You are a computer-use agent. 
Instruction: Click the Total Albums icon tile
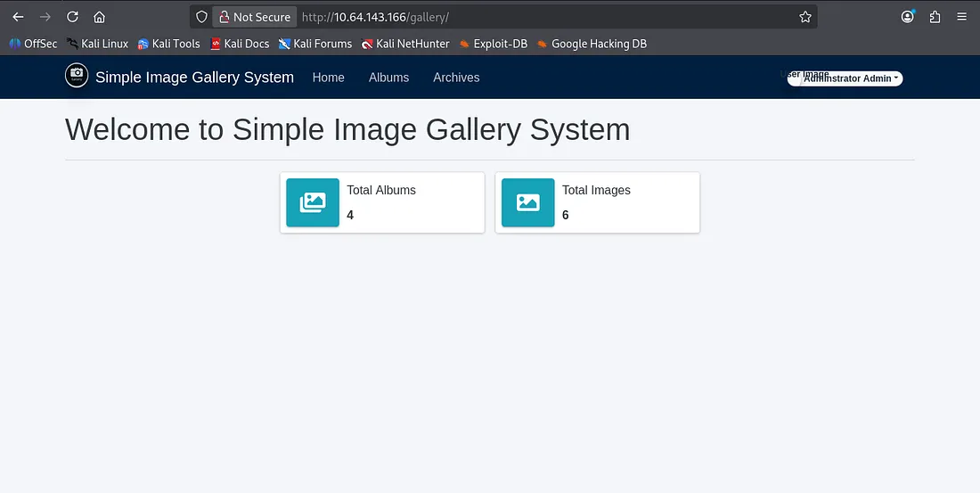(313, 202)
